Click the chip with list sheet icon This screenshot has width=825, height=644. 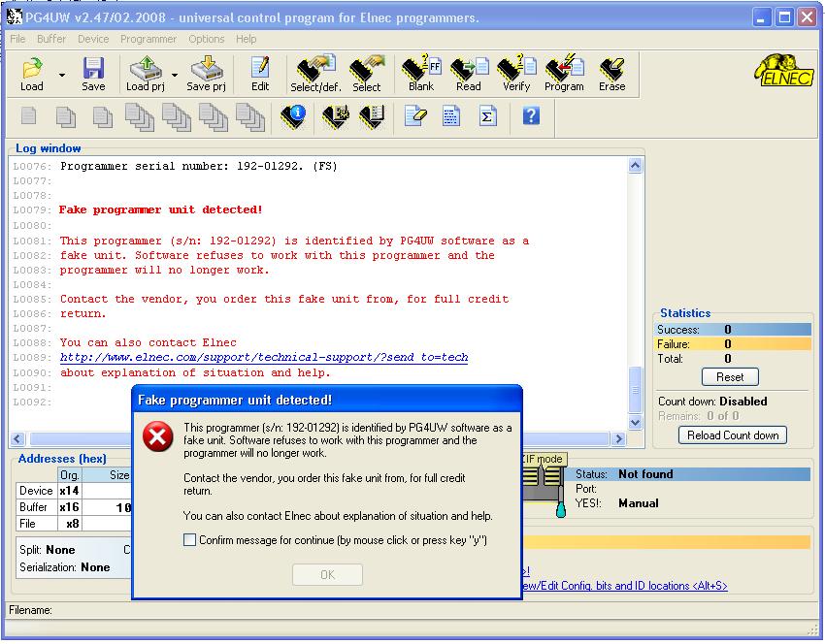pos(372,116)
